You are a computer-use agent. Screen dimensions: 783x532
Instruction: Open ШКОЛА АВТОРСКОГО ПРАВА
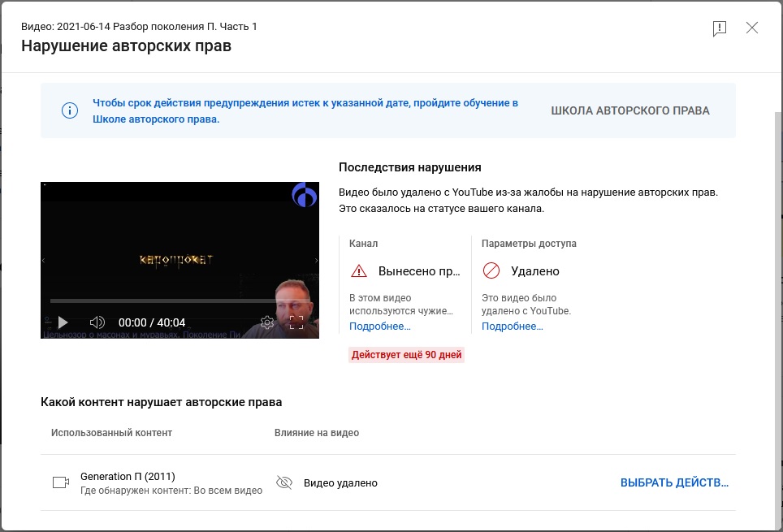tap(630, 110)
